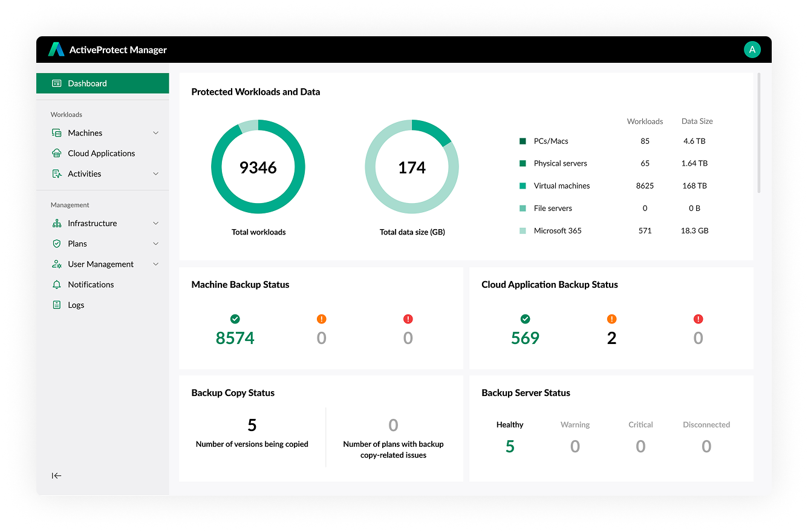
Task: Open the account avatar in the top right
Action: tap(752, 50)
